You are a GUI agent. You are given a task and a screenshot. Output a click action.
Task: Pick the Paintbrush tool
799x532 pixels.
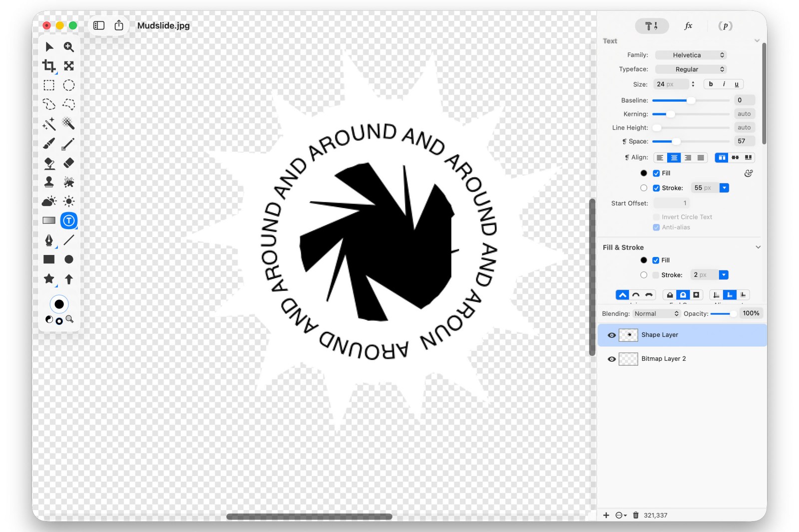(49, 144)
